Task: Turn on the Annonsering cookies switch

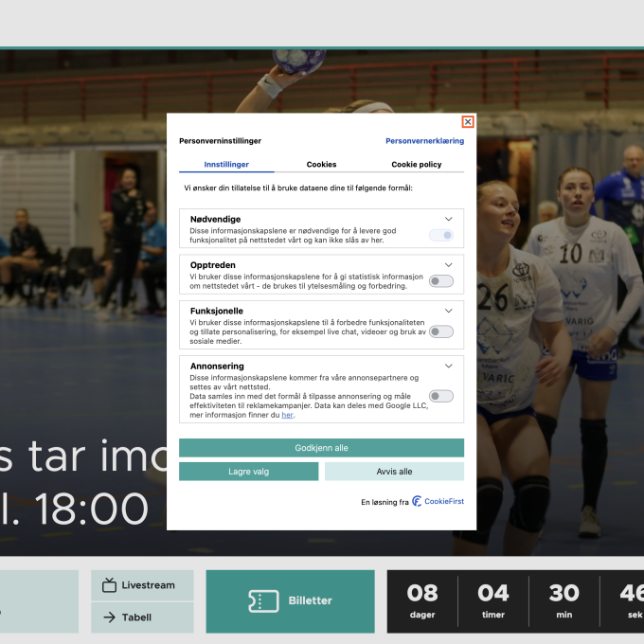Action: [440, 396]
